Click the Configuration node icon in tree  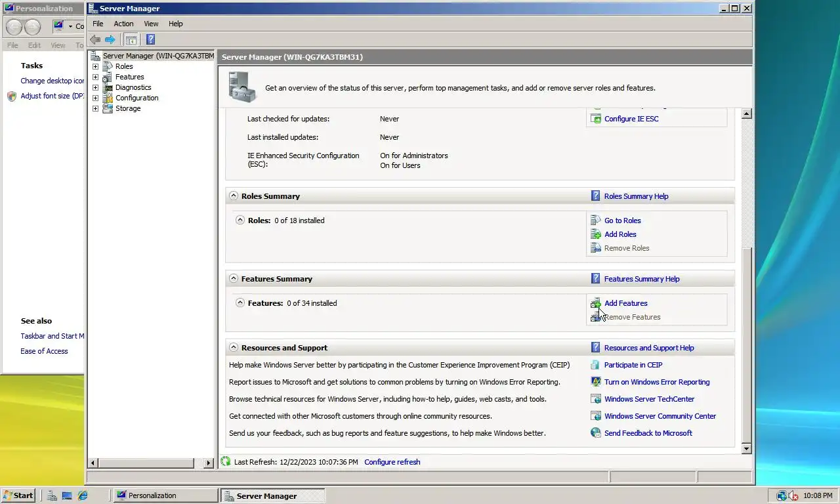tap(108, 98)
